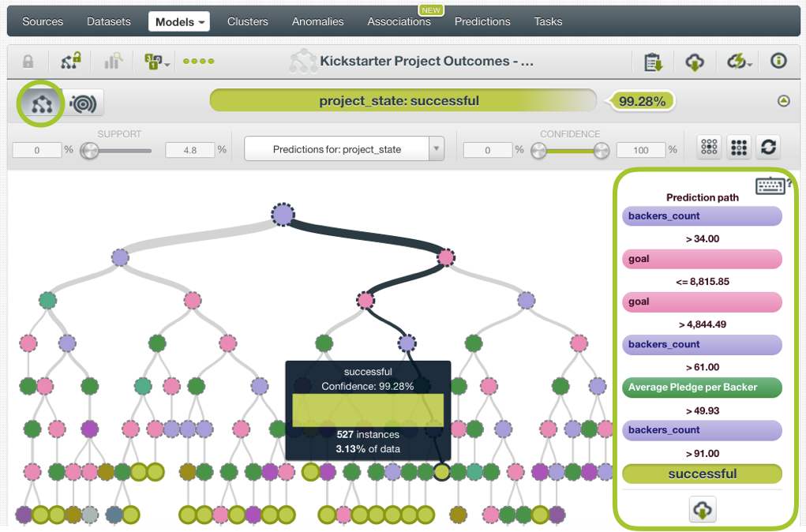Image resolution: width=806 pixels, height=532 pixels.
Task: Click the confidence minimum field showing 0
Action: click(487, 150)
